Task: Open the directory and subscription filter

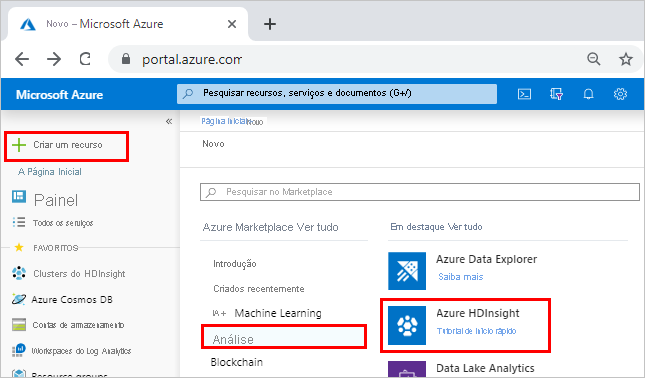Action: (x=556, y=94)
